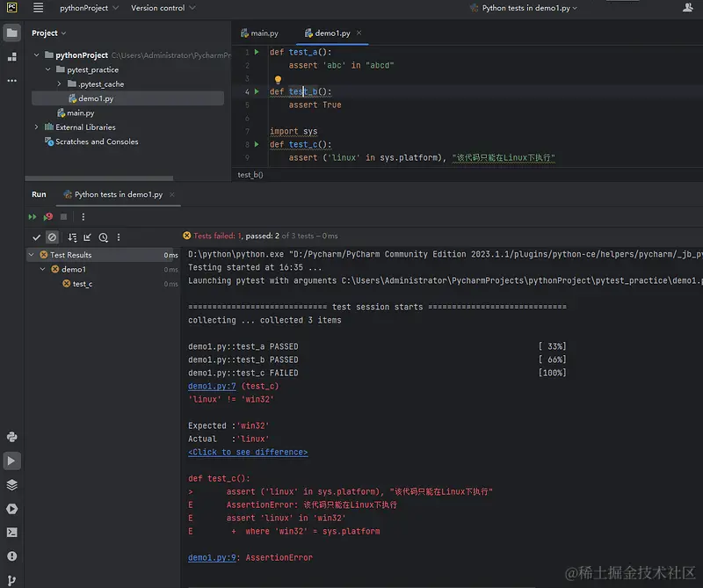Toggle show passed tests checkmark
The width and height of the screenshot is (703, 588).
[36, 237]
